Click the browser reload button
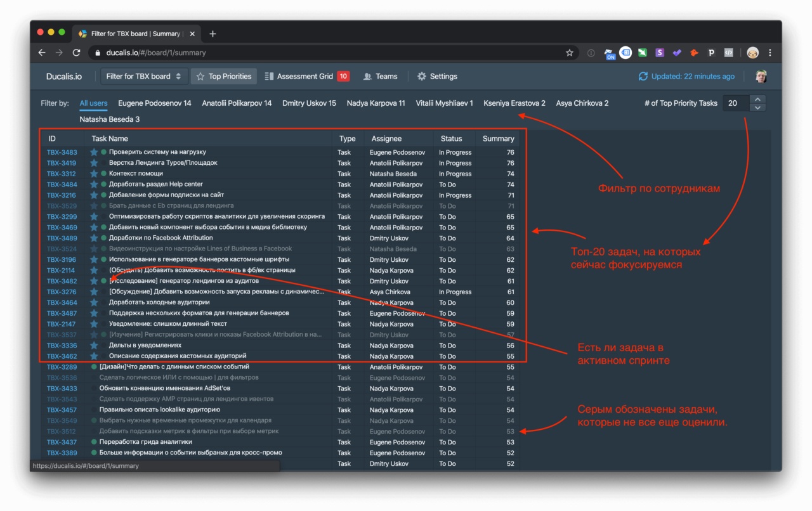The height and width of the screenshot is (511, 812). point(77,53)
